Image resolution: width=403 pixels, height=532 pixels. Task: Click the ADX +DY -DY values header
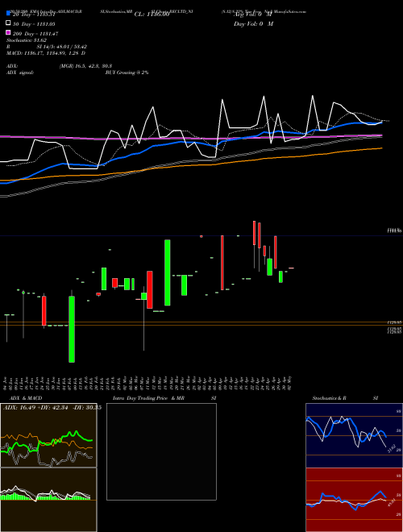coord(52,408)
